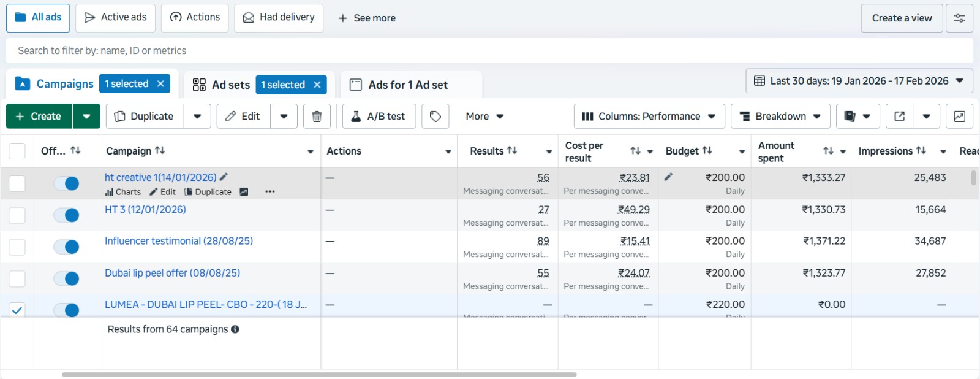Click the search filter input field
Screen dimensions: 980x379
[489, 51]
